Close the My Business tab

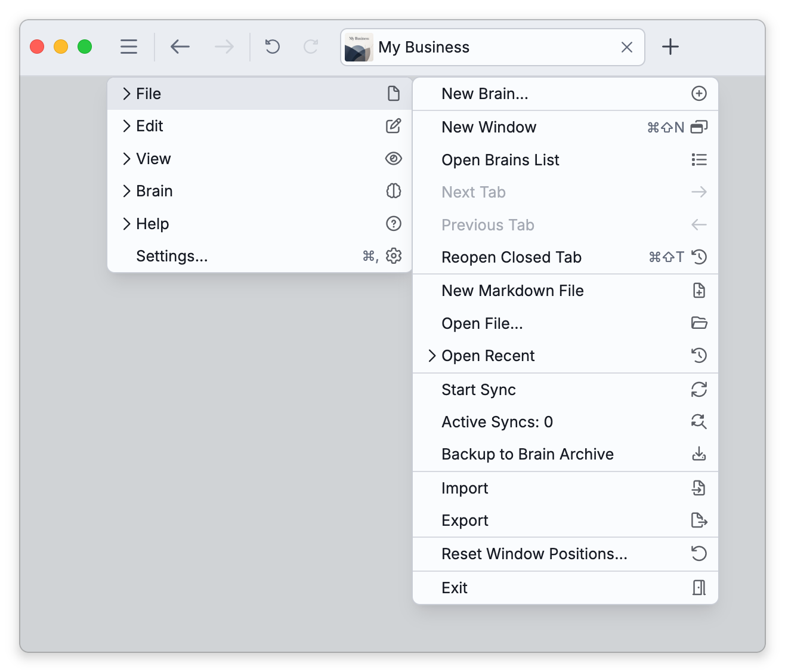[627, 47]
